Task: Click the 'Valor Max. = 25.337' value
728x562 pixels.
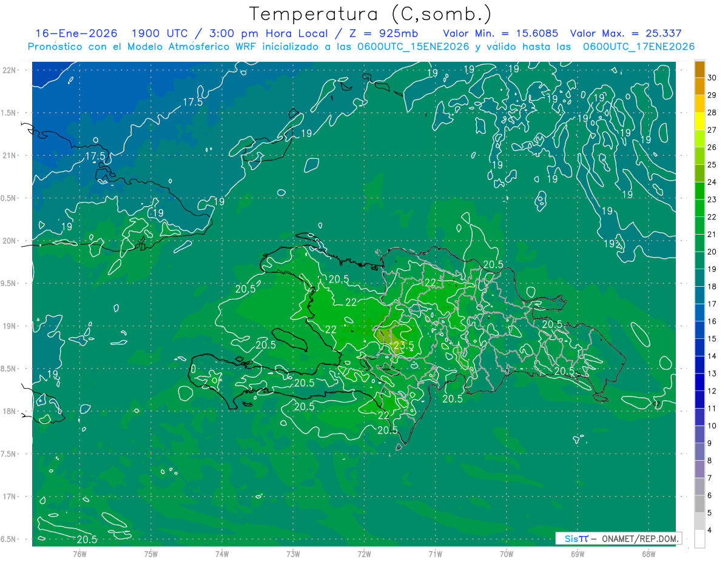Action: pos(626,33)
